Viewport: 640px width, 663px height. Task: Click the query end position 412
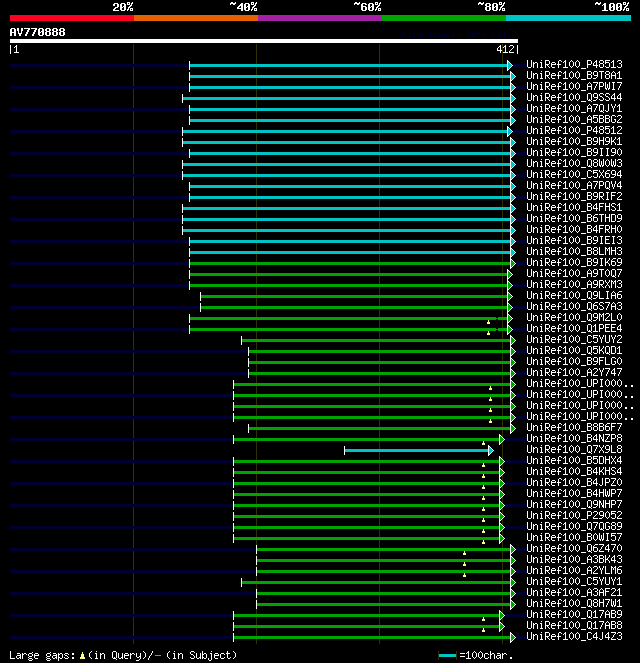coord(505,49)
